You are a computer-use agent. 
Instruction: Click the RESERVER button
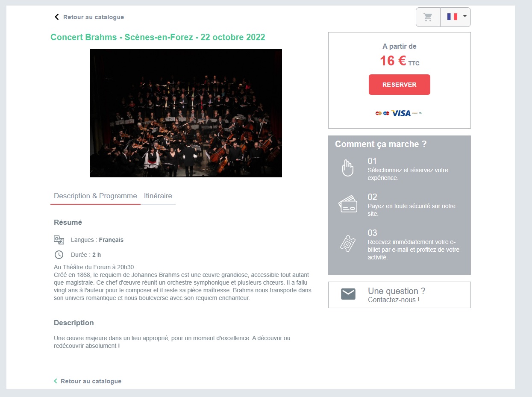[x=400, y=85]
